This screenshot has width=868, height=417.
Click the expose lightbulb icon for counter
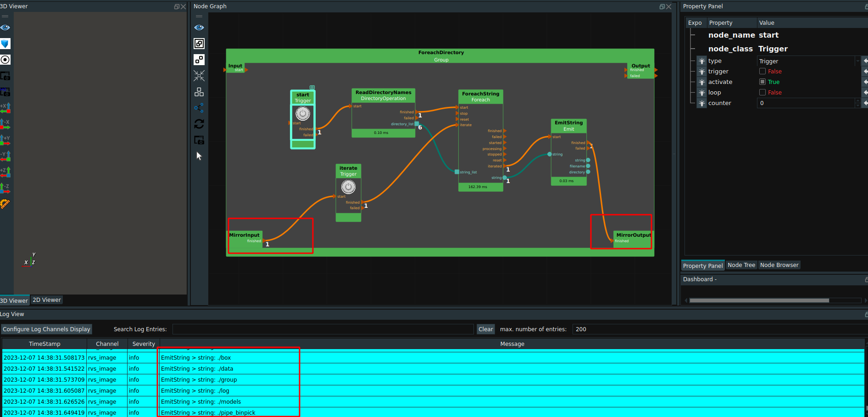[x=702, y=103]
